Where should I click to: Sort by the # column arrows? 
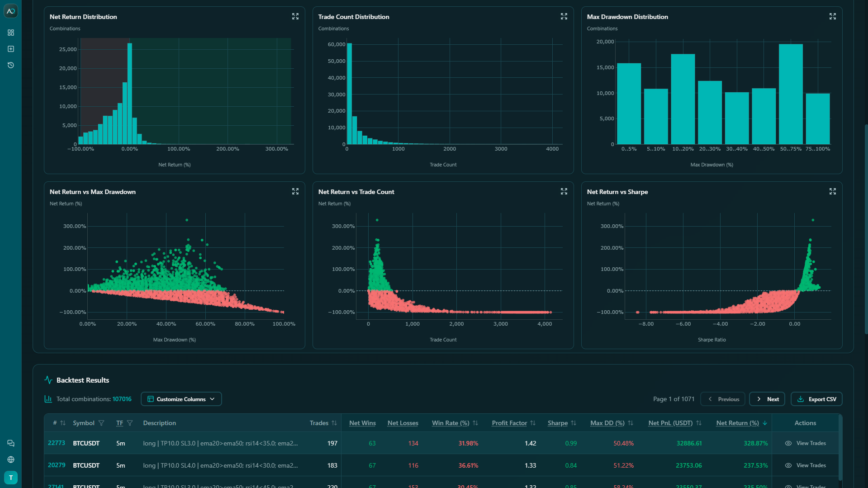click(x=63, y=423)
